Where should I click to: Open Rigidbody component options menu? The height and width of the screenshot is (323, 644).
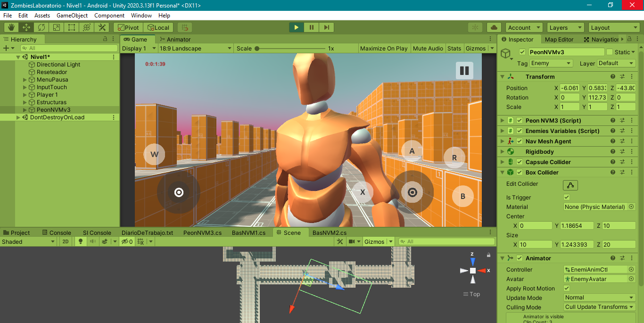coord(632,152)
